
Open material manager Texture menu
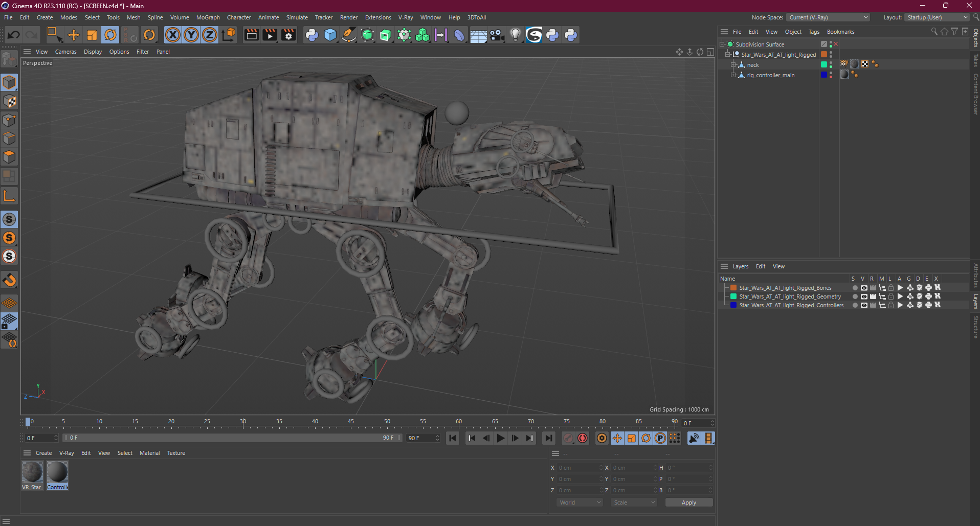click(176, 453)
